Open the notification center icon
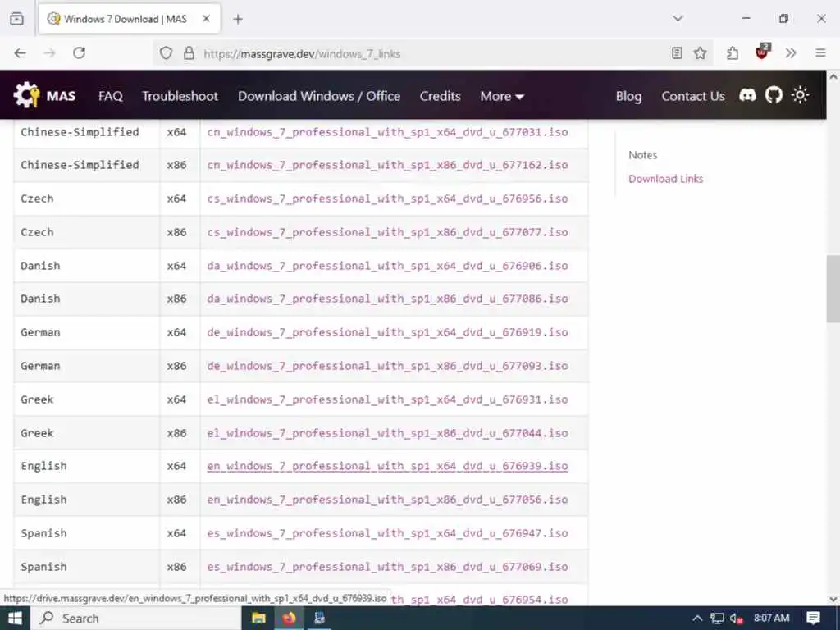The width and height of the screenshot is (840, 630). [x=813, y=619]
